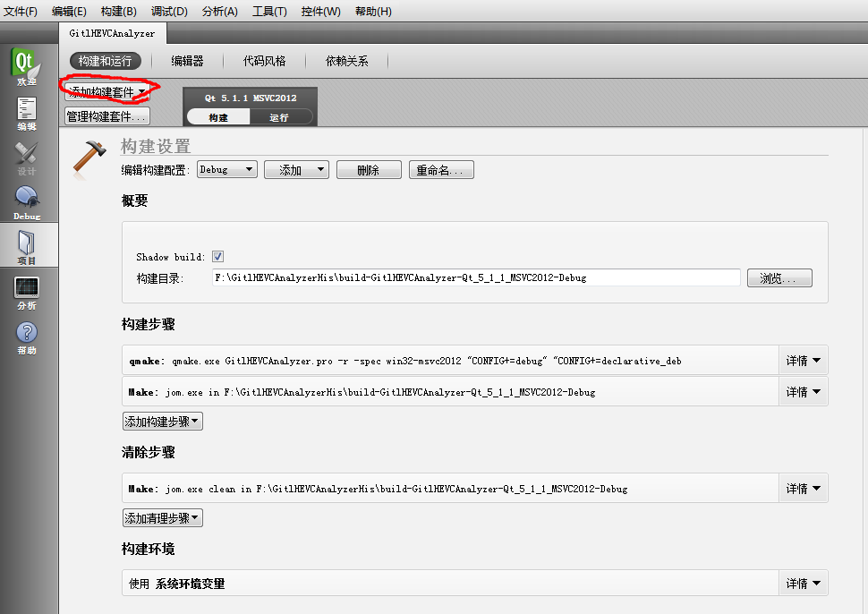Image resolution: width=868 pixels, height=614 pixels.
Task: Switch to the 代码风格 tab
Action: (264, 61)
